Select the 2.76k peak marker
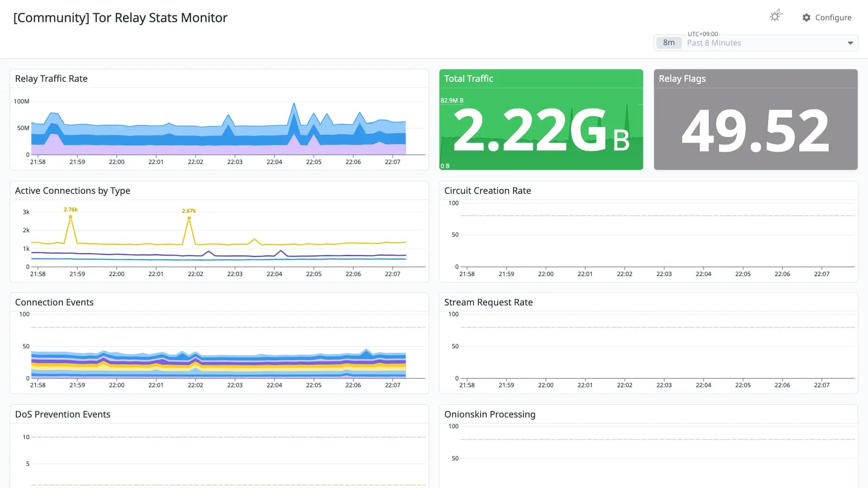The image size is (868, 488). pos(71,217)
